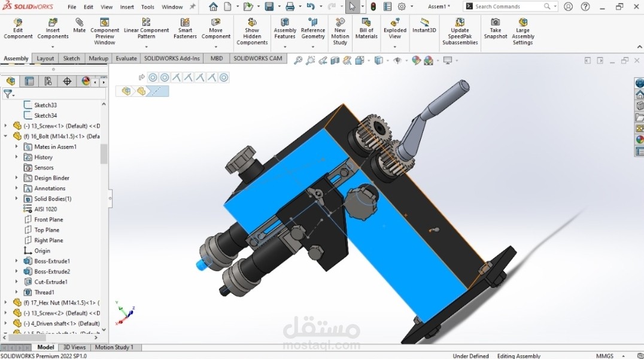Image resolution: width=644 pixels, height=359 pixels.
Task: Click the Undo icon
Action: (311, 7)
